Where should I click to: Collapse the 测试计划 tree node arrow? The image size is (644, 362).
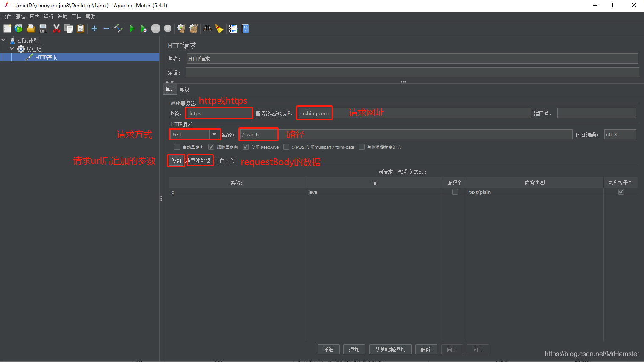tap(3, 41)
